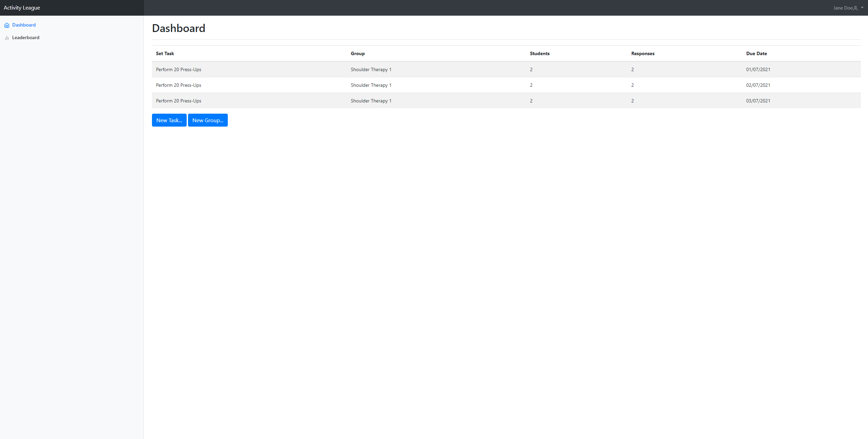Click the Dashboard page heading
This screenshot has width=868, height=439.
pyautogui.click(x=178, y=28)
